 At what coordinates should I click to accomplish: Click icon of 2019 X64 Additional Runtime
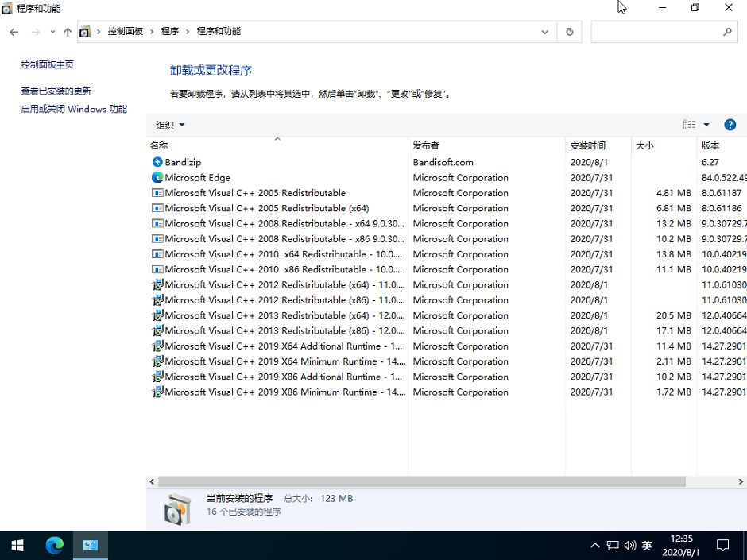pos(157,346)
